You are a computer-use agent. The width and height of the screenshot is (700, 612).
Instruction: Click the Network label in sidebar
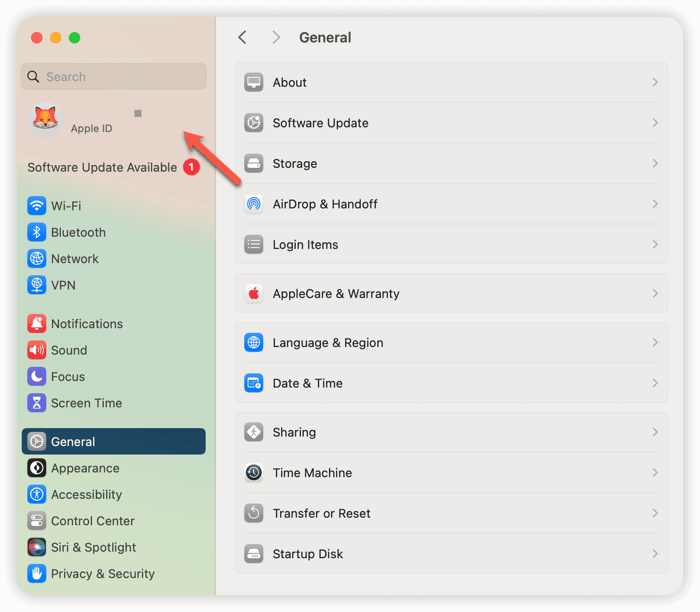(75, 258)
